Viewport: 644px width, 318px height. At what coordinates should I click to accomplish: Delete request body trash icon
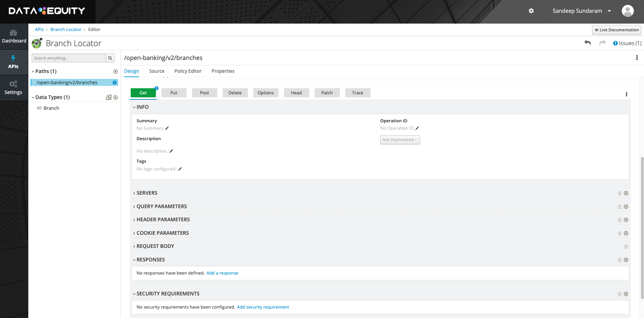click(626, 246)
